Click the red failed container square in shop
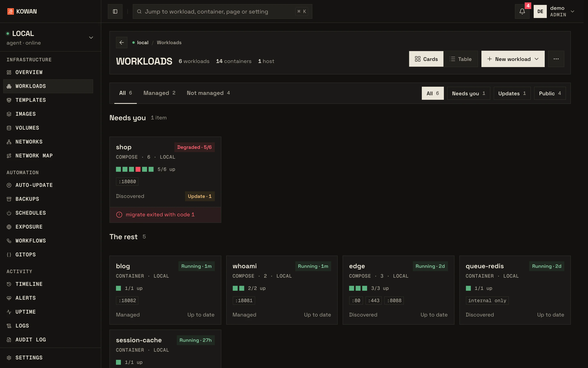The height and width of the screenshot is (368, 588). point(138,169)
